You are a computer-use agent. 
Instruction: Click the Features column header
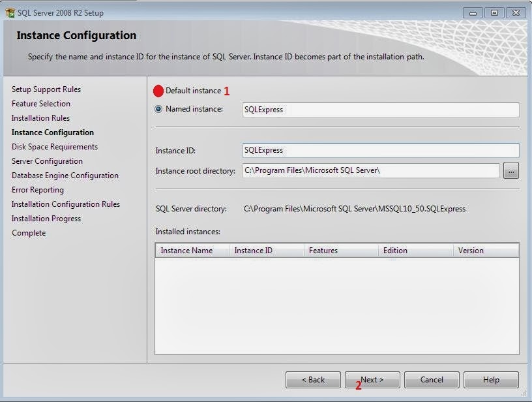pos(341,251)
